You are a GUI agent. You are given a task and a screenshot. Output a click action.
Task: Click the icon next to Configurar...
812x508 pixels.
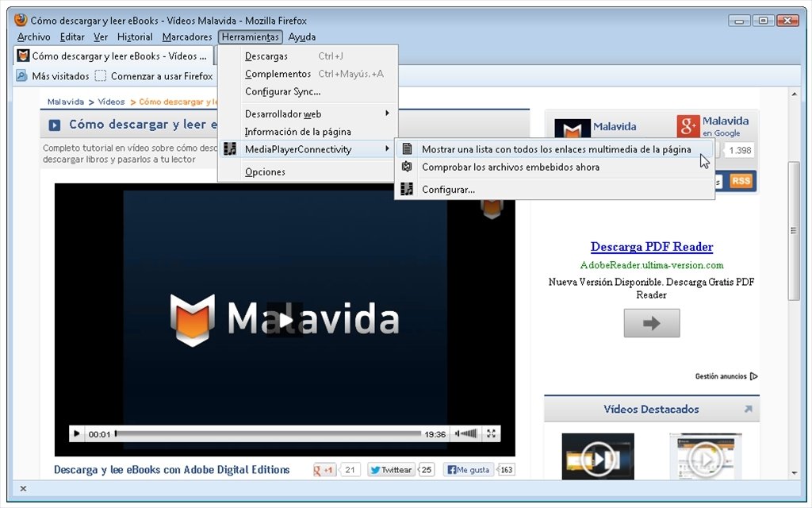tap(407, 189)
